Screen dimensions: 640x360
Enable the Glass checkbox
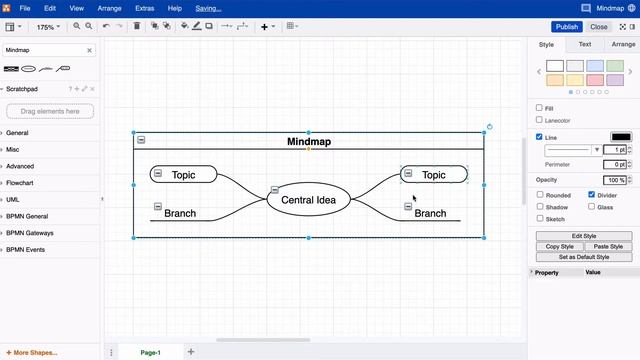pos(591,207)
